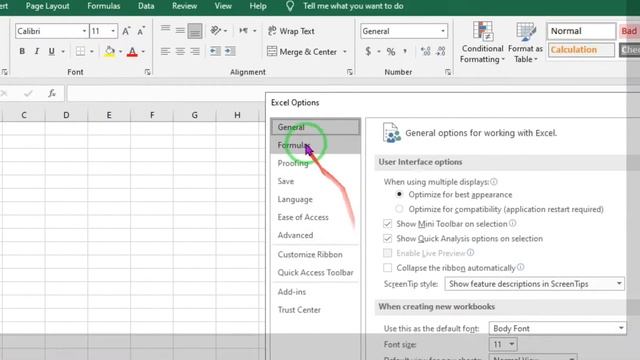
Task: Toggle Show Quick Analysis options checkbox
Action: point(387,238)
